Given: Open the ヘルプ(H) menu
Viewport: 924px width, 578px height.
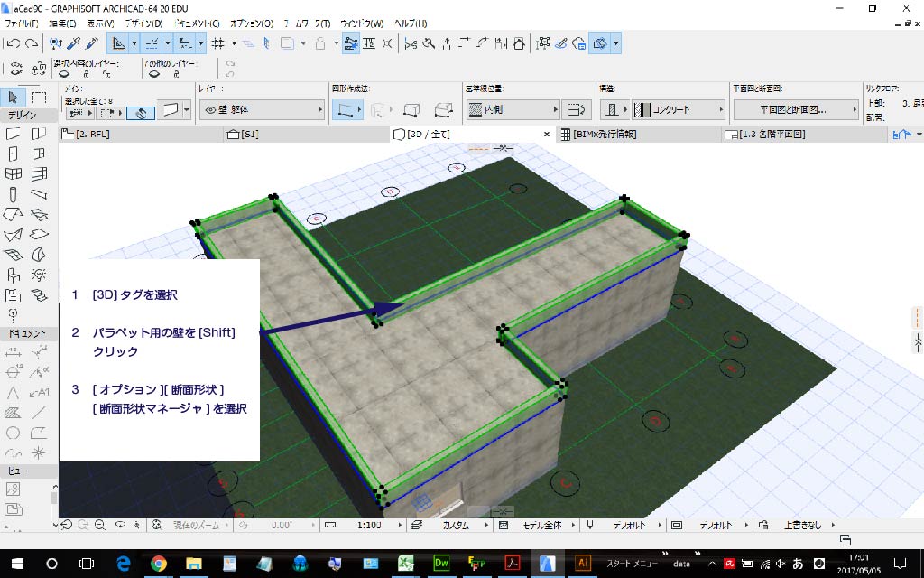Looking at the screenshot, I should pos(411,23).
